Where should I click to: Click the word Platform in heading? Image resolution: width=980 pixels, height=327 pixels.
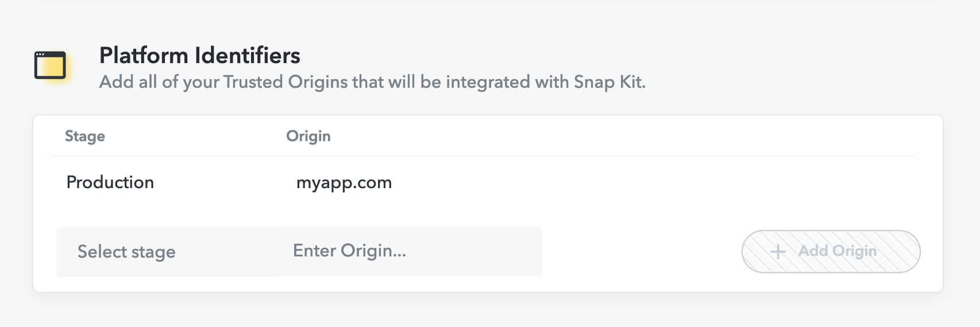point(144,56)
